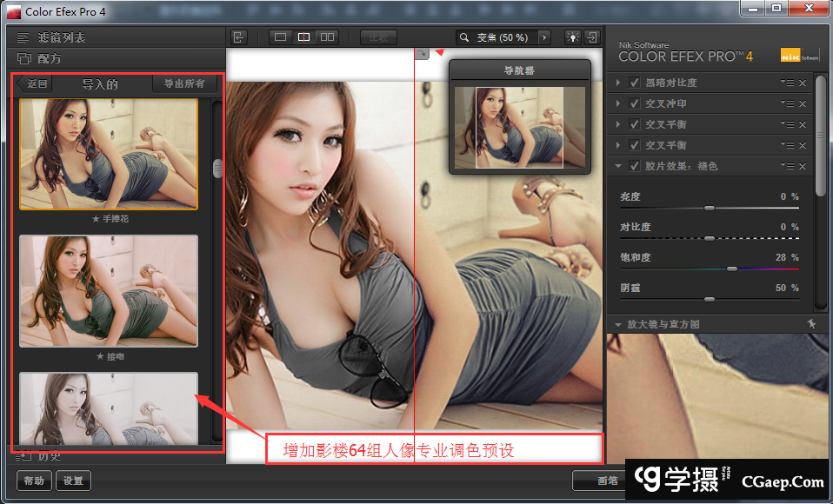Pin the 放大镜与直方图 loupe panel
This screenshot has width=833, height=504.
(x=810, y=324)
